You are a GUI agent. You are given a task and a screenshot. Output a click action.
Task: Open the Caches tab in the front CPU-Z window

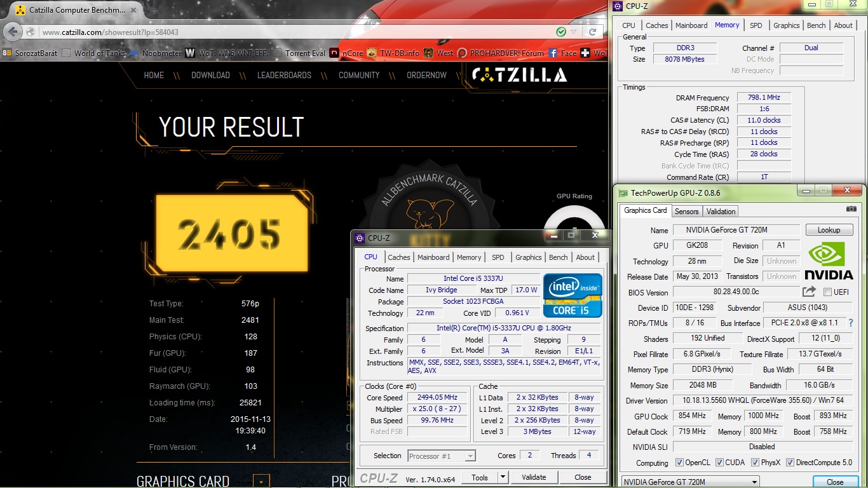tap(398, 257)
